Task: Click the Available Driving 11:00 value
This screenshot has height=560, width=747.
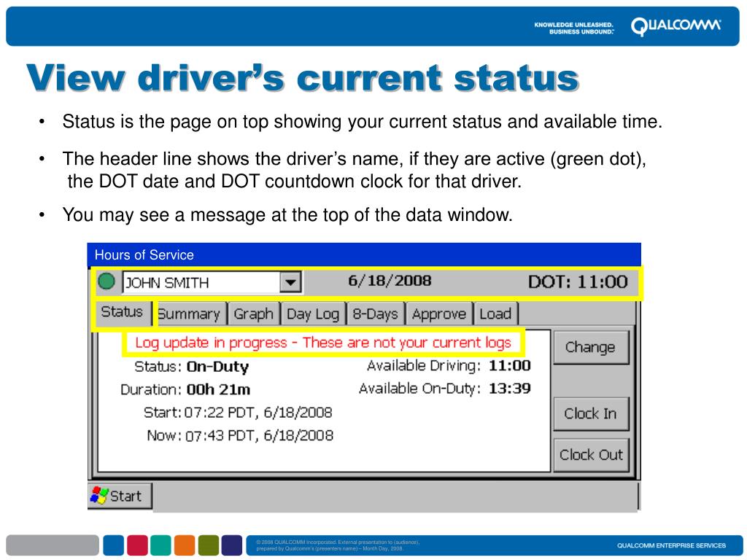Action: click(x=510, y=366)
